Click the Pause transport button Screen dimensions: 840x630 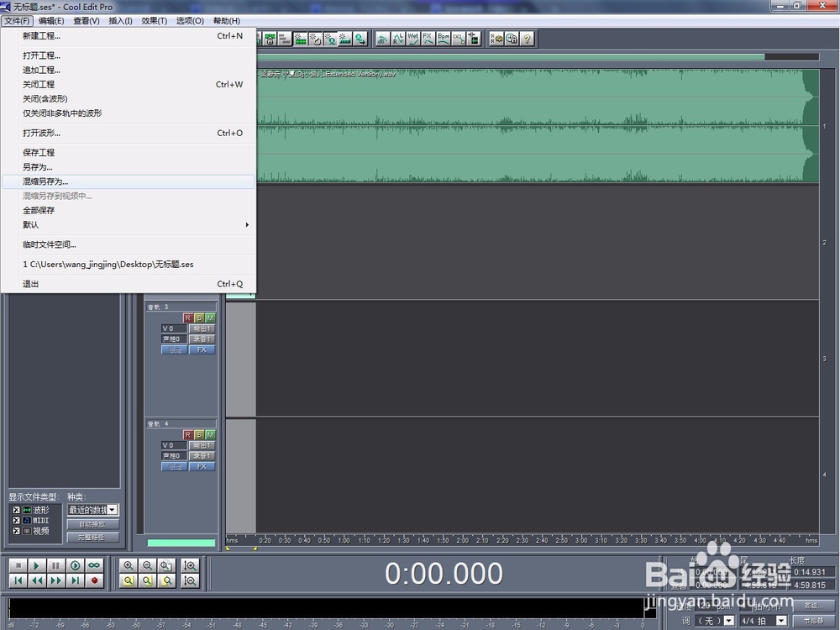(56, 565)
